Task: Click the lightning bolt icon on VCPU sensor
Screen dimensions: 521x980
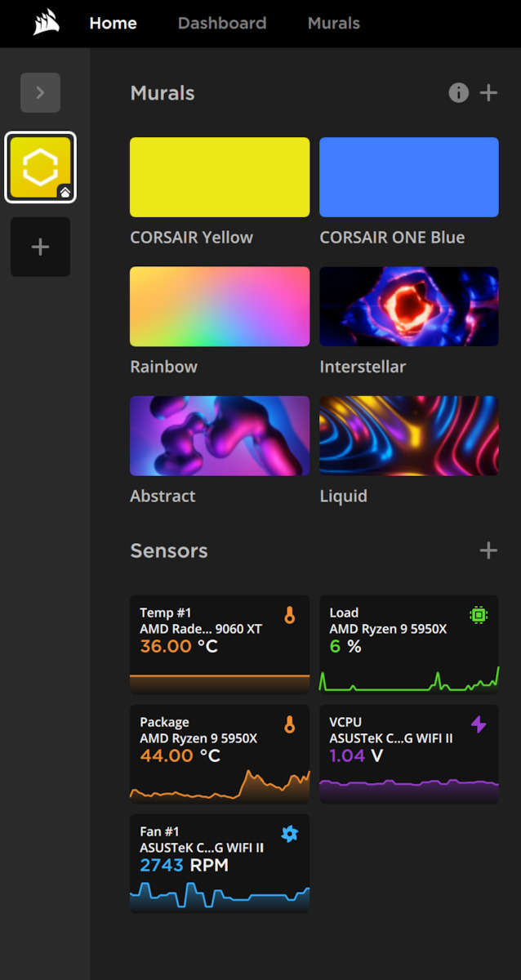Action: [x=479, y=724]
